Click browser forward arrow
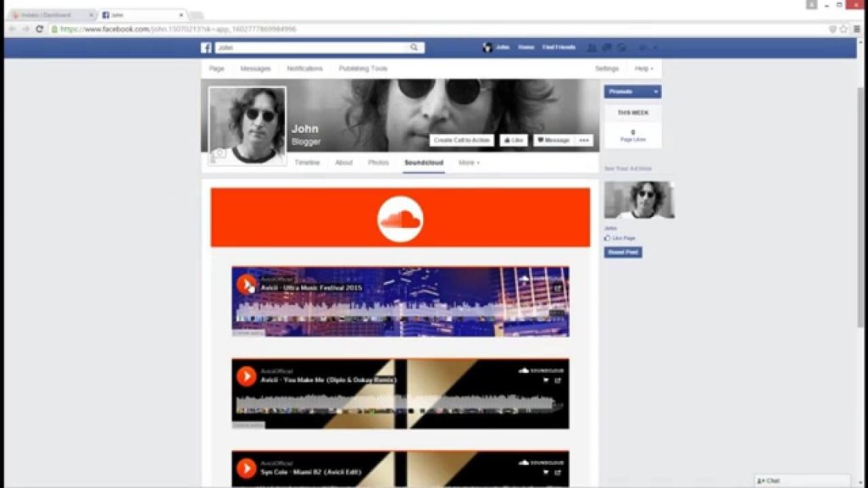Image resolution: width=868 pixels, height=488 pixels. (25, 29)
